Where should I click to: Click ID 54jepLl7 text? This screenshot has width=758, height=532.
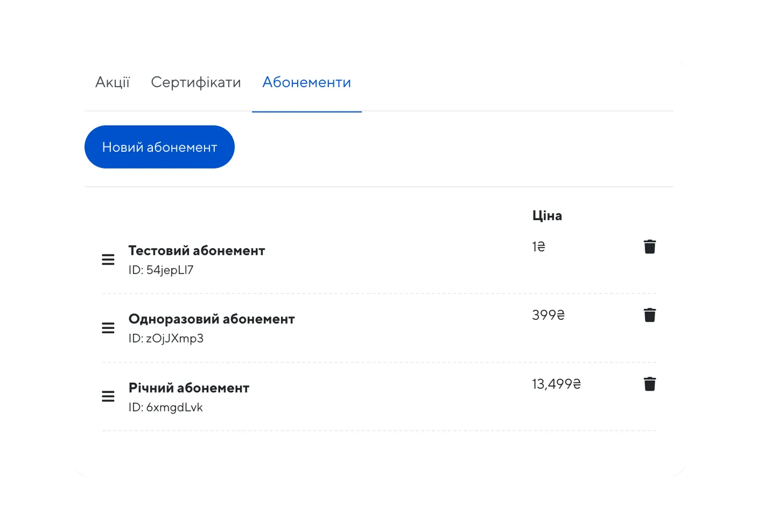tap(161, 270)
